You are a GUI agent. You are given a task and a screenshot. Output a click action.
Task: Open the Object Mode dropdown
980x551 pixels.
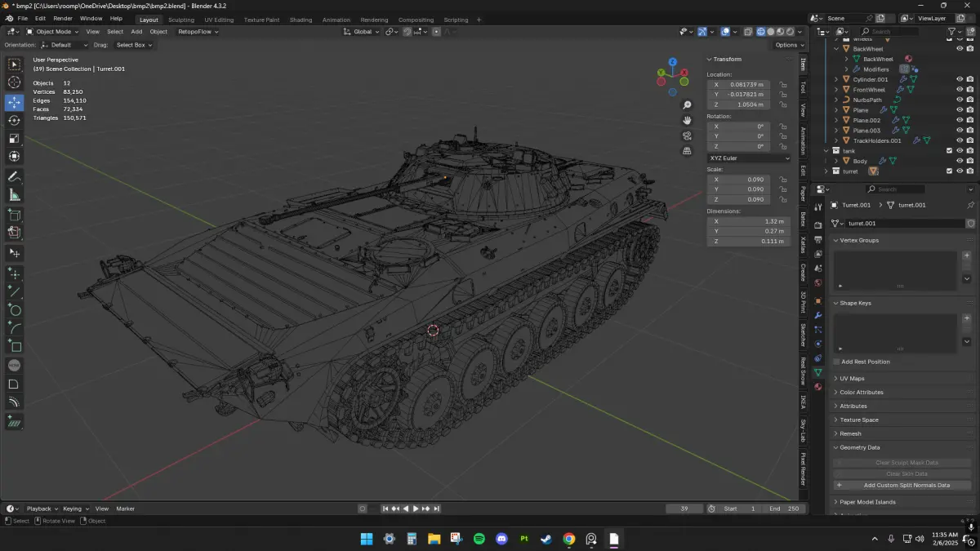click(52, 32)
